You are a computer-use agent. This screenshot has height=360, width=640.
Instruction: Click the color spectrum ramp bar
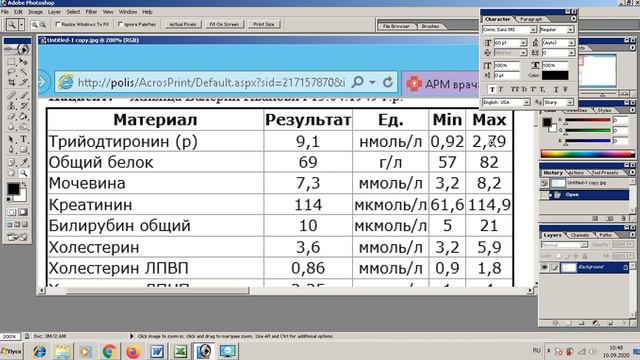pos(588,154)
